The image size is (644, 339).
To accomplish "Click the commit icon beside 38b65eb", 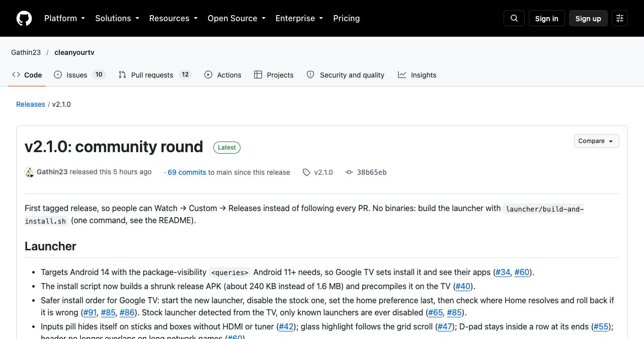I will 349,172.
